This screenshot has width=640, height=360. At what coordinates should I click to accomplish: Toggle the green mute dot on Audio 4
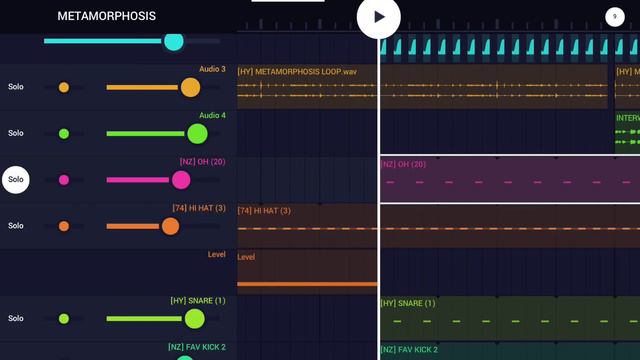[x=64, y=133]
